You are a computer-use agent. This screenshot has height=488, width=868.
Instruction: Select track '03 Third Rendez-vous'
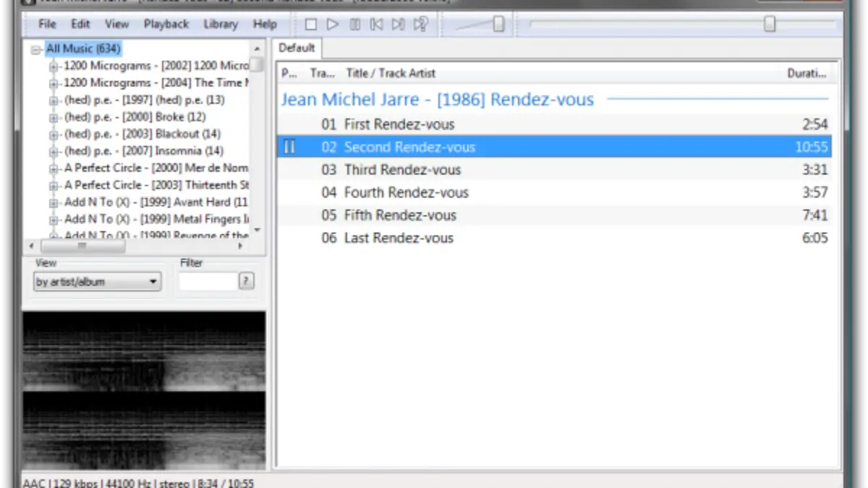point(555,170)
